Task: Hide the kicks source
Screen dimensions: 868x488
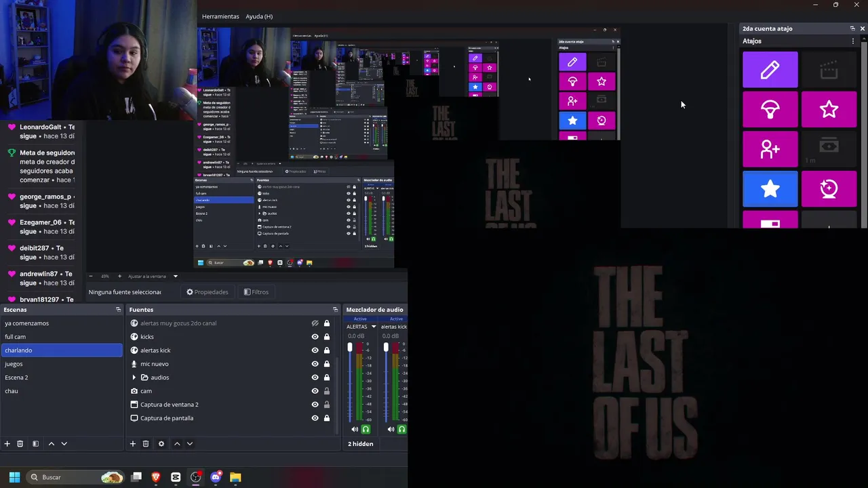Action: (x=315, y=337)
